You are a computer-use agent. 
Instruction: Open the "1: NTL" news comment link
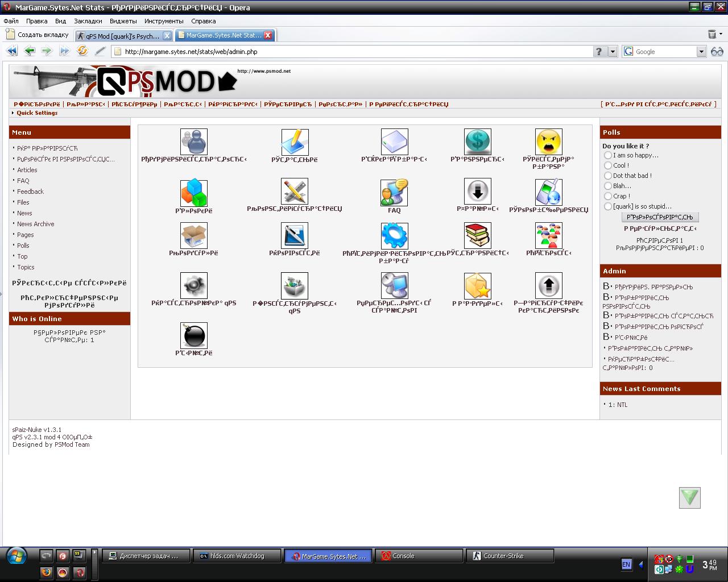point(618,405)
